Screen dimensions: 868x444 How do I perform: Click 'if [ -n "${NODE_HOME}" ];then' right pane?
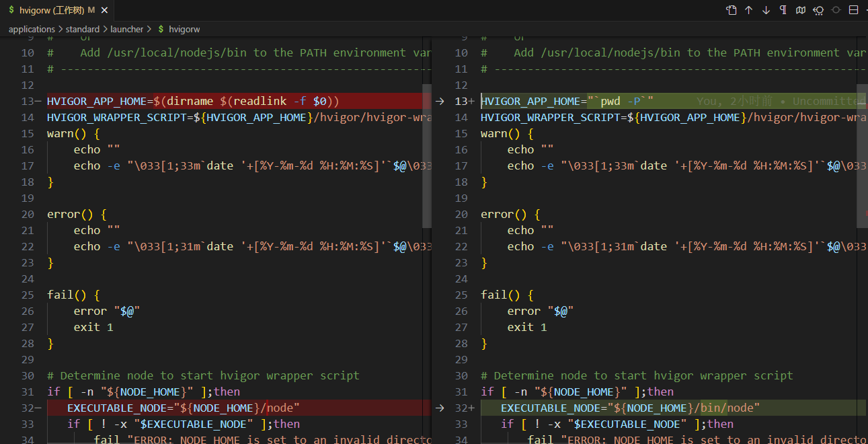tap(577, 392)
